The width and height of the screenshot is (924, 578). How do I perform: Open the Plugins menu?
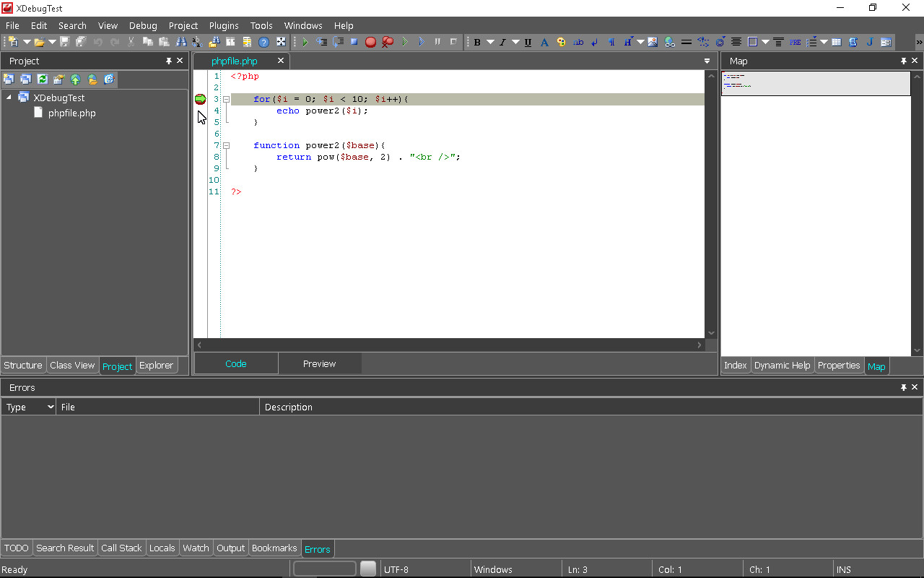[224, 25]
